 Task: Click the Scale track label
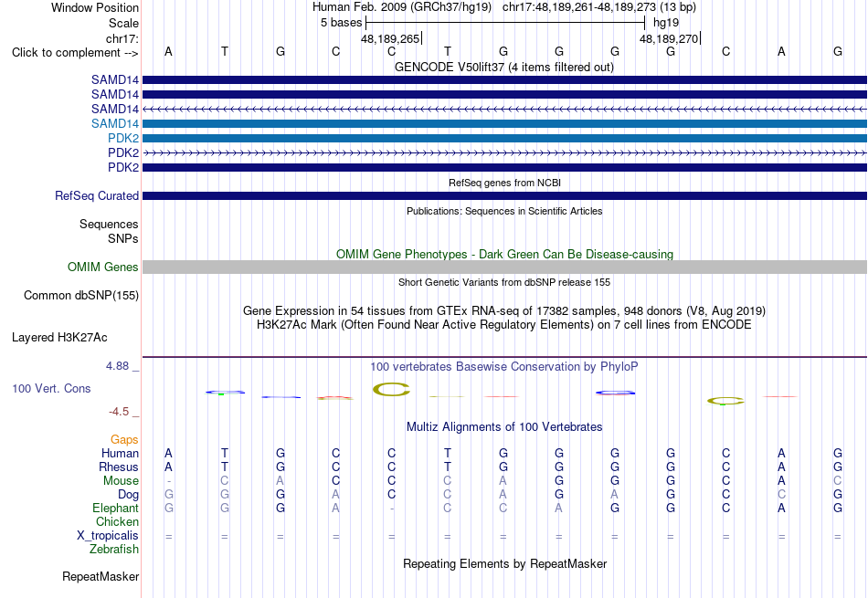123,23
